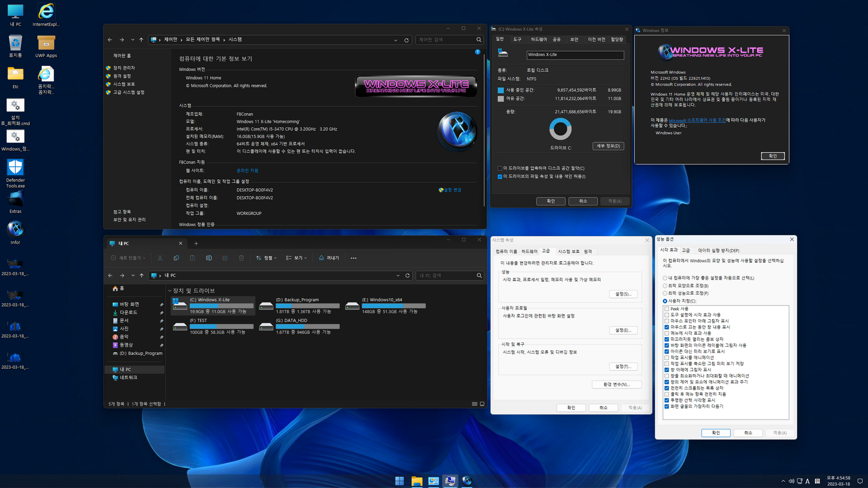This screenshot has height=488, width=868.
Task: Click the Copy icon in 내 PC toolbar
Action: click(176, 258)
